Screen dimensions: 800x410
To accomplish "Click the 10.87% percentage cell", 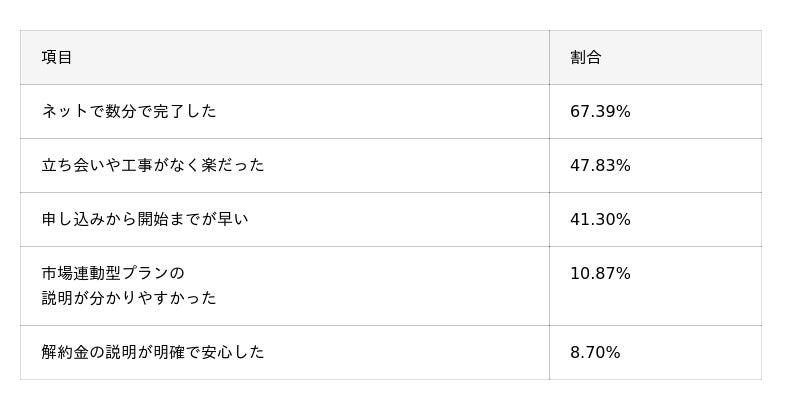I will tap(600, 273).
